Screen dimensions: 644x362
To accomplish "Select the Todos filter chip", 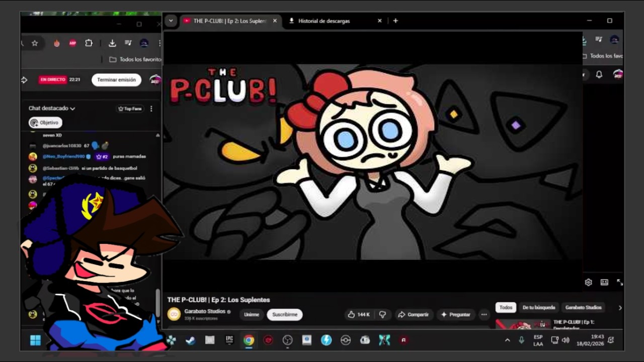I will (x=506, y=307).
